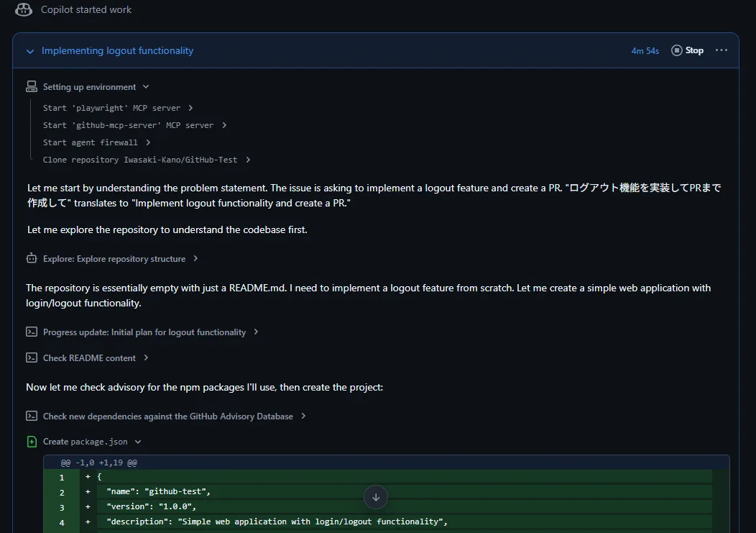Click the file-added icon for package.json
Screen dimensions: 756x533
tap(32, 442)
